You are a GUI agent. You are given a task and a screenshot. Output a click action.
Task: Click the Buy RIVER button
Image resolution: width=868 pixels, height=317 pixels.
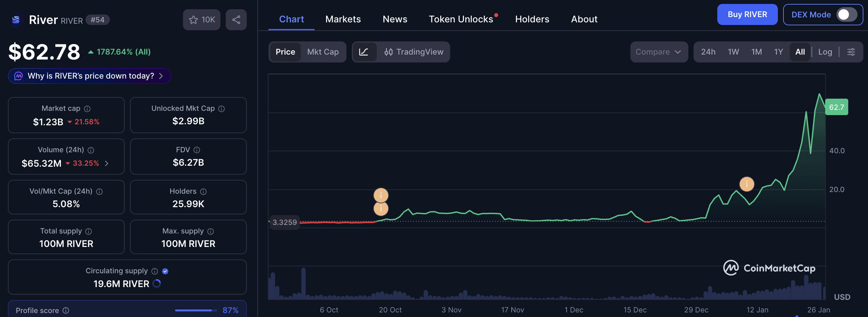(747, 14)
